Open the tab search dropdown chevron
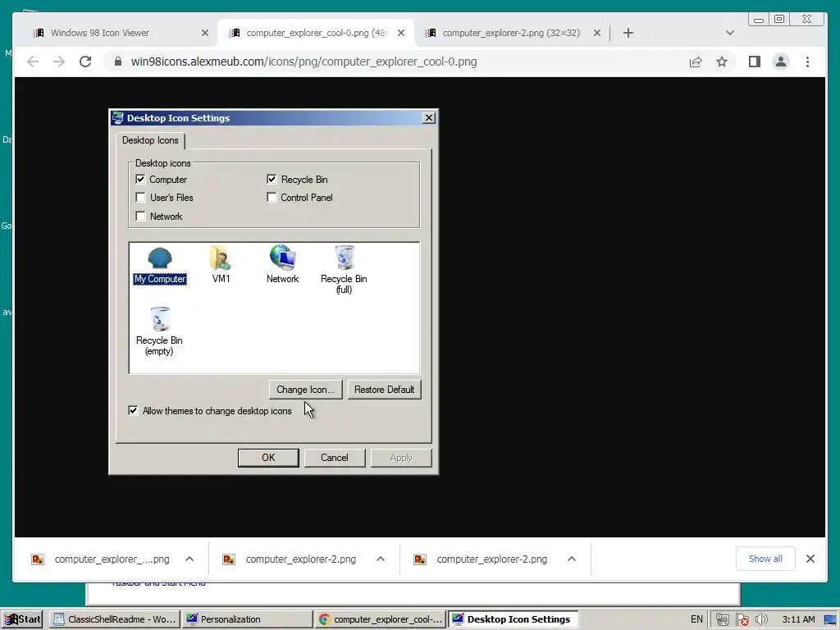The width and height of the screenshot is (840, 630). [x=729, y=33]
